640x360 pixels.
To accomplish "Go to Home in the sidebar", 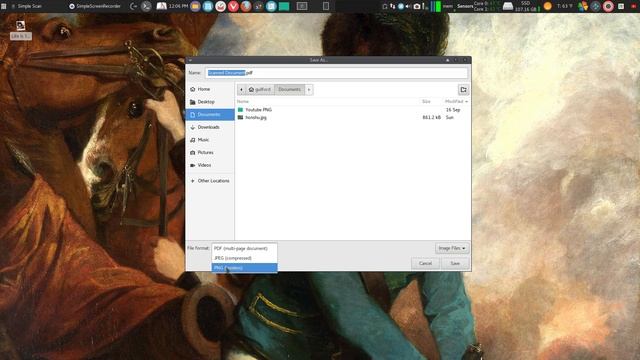I will click(x=210, y=89).
